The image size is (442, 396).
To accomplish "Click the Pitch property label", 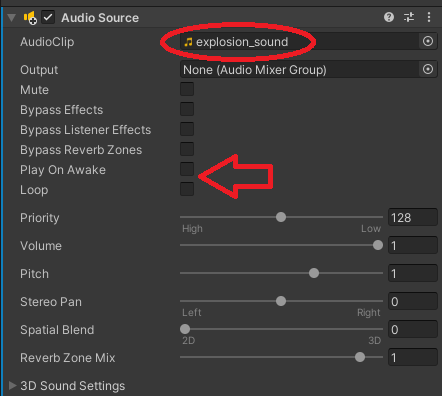I will coord(34,274).
